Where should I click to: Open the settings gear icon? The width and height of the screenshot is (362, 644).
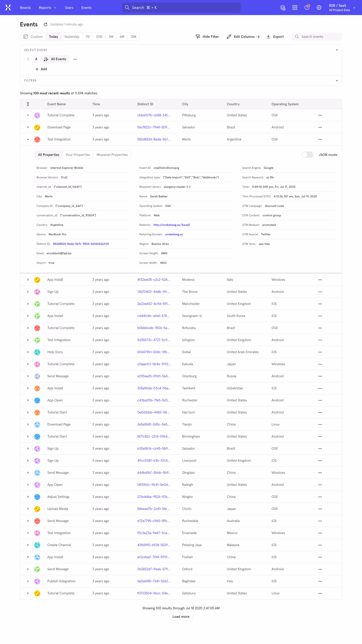[319, 8]
